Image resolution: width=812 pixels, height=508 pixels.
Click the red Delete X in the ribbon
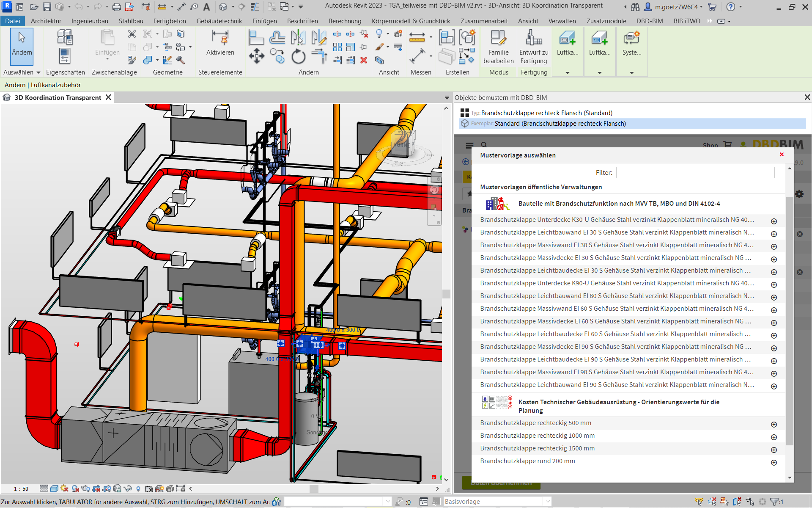tap(364, 60)
